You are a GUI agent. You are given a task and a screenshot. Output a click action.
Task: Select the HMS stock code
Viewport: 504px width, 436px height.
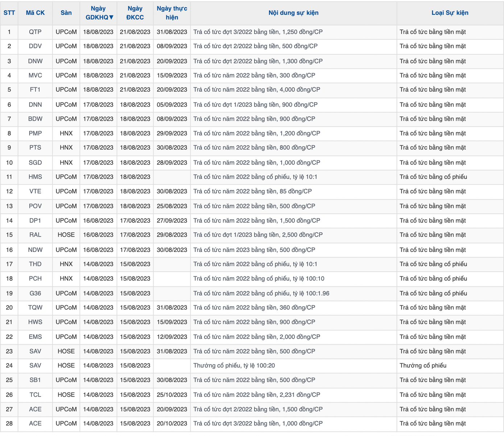pos(35,177)
